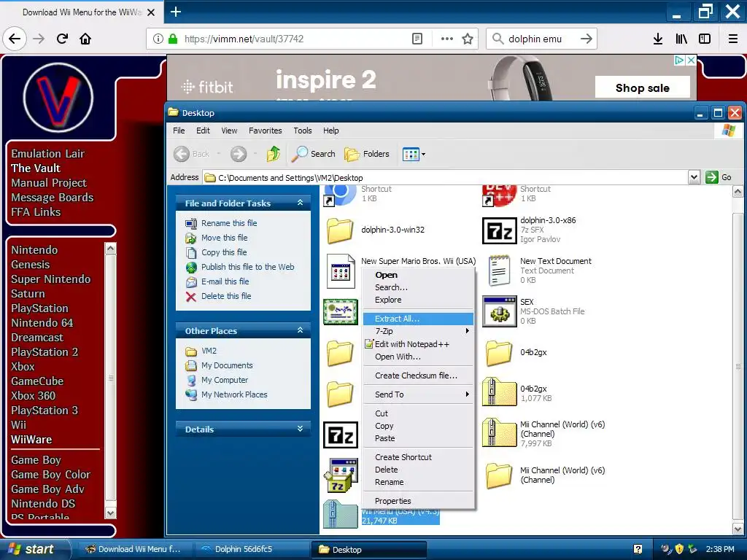Open My Documents in Other Places
The width and height of the screenshot is (747, 560).
pos(227,366)
